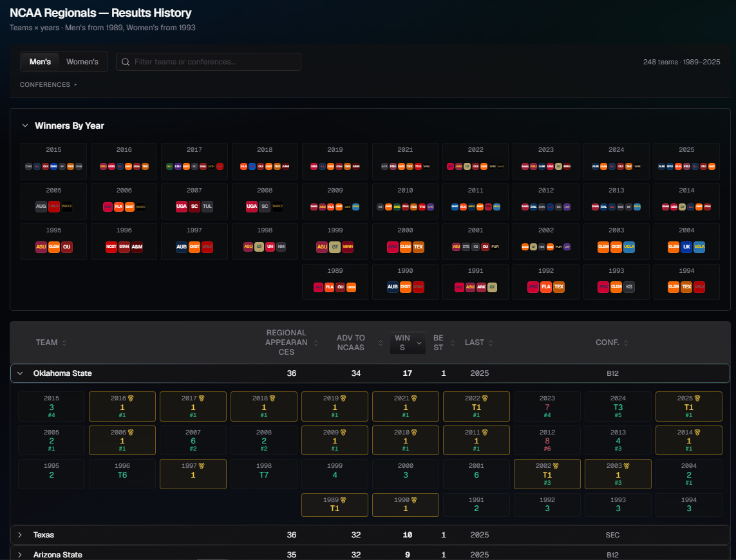This screenshot has height=560, width=736.
Task: Click the trophy icon in 2016 cell
Action: (x=131, y=398)
